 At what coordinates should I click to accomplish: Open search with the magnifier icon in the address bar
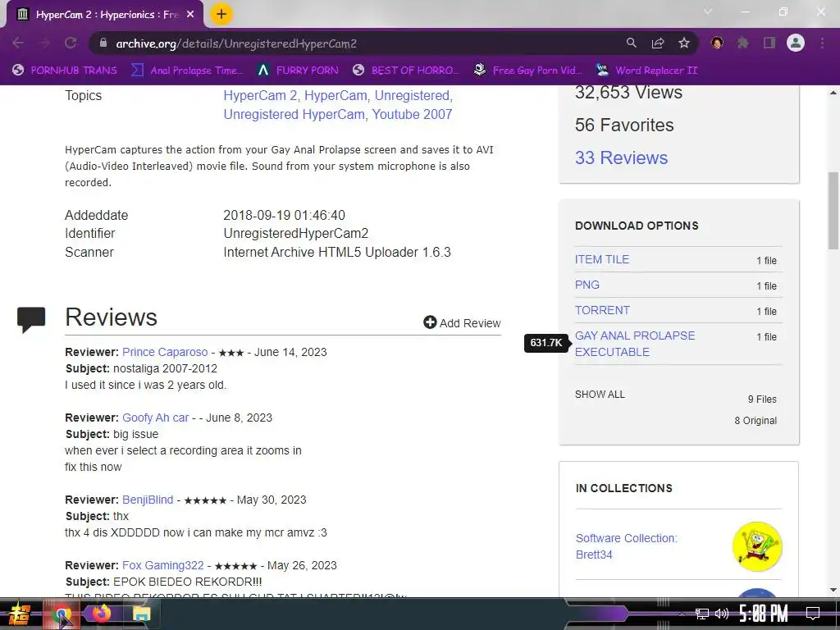point(632,43)
